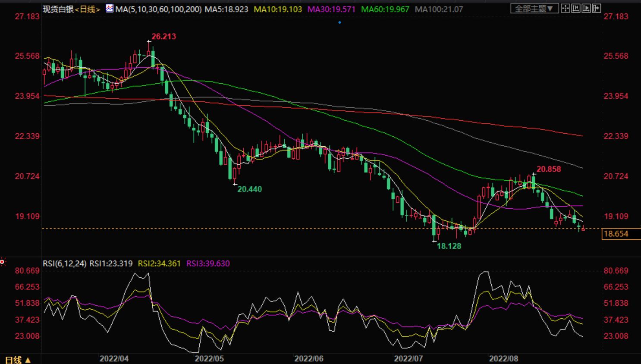Click the MA indicator chart icon
Screen dimensions: 641x364
pyautogui.click(x=110, y=8)
